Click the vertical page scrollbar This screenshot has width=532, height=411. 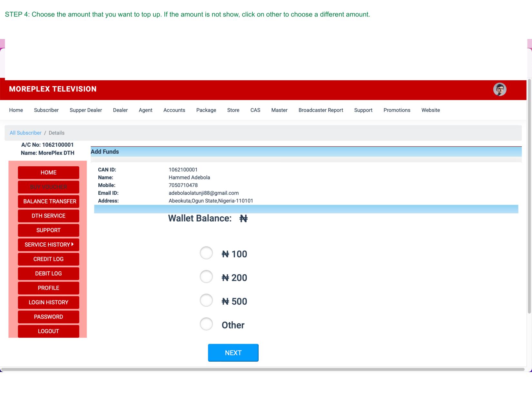(x=529, y=196)
